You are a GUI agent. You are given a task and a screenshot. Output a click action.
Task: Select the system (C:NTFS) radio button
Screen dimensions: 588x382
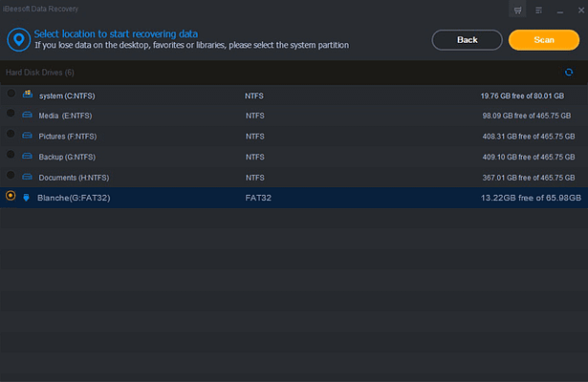click(x=11, y=94)
